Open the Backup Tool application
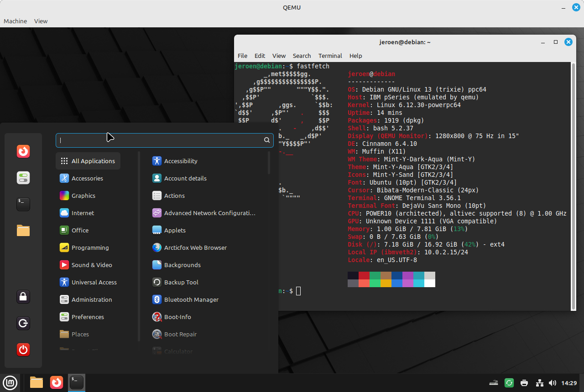The width and height of the screenshot is (584, 392). click(181, 282)
